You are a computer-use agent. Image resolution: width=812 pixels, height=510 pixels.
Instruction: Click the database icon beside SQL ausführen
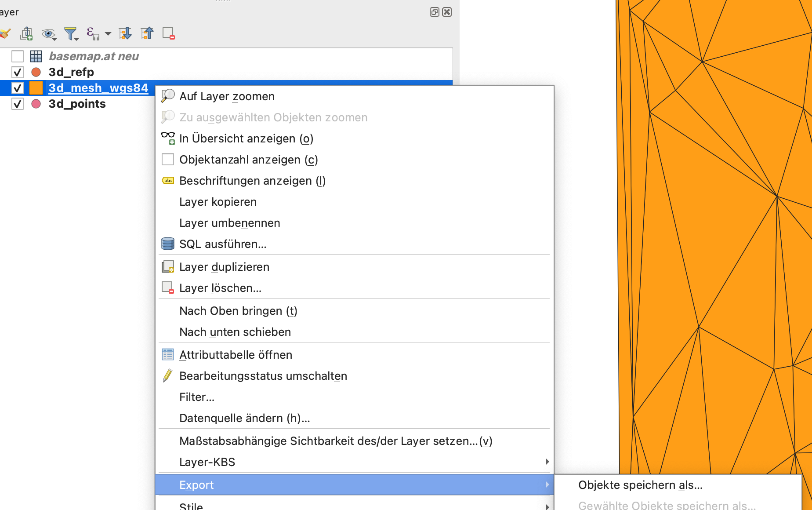coord(168,244)
